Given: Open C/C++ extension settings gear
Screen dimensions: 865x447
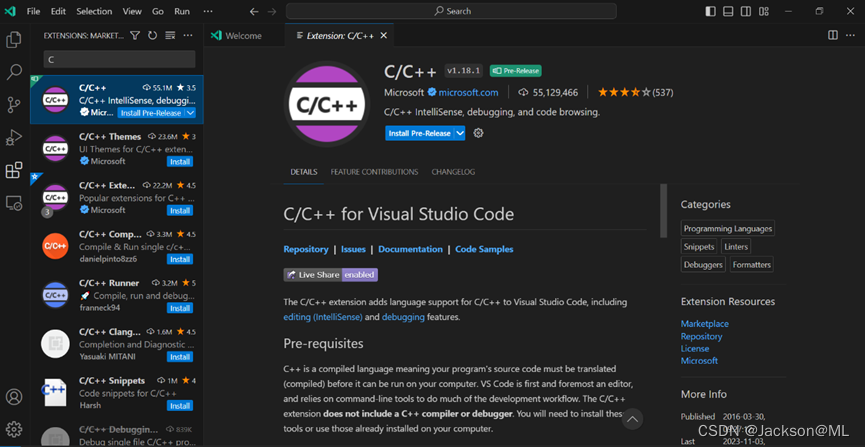Looking at the screenshot, I should pyautogui.click(x=478, y=133).
